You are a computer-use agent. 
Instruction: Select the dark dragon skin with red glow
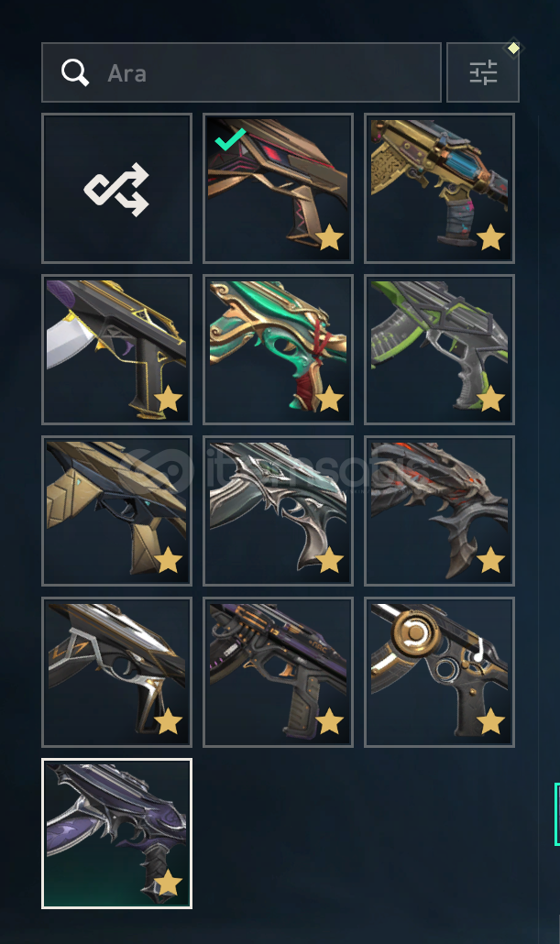click(440, 511)
